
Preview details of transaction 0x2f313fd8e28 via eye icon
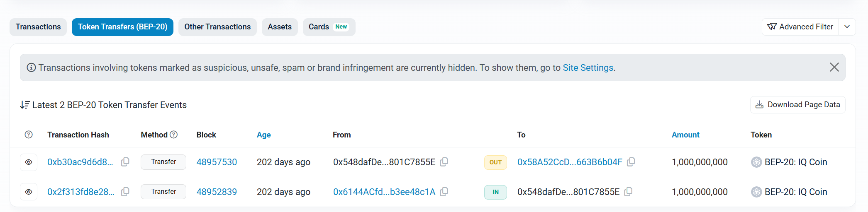pyautogui.click(x=29, y=192)
